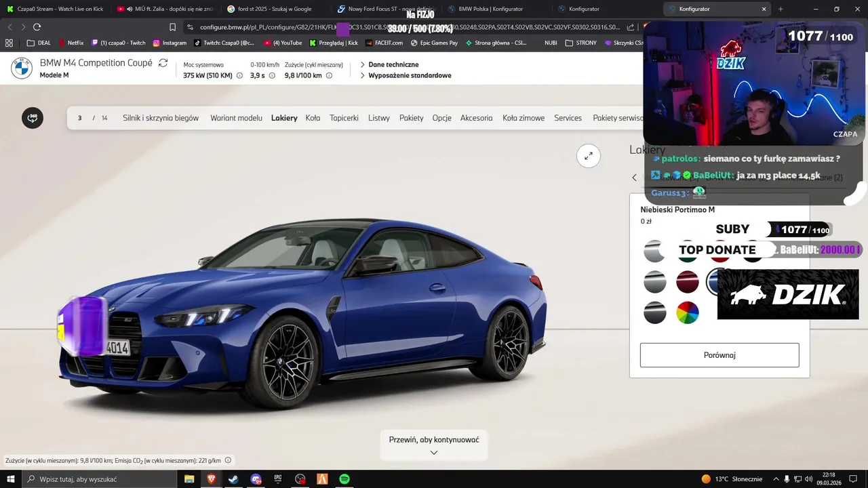The height and width of the screenshot is (488, 868).
Task: Go to the Wariant modelu step
Action: (236, 118)
